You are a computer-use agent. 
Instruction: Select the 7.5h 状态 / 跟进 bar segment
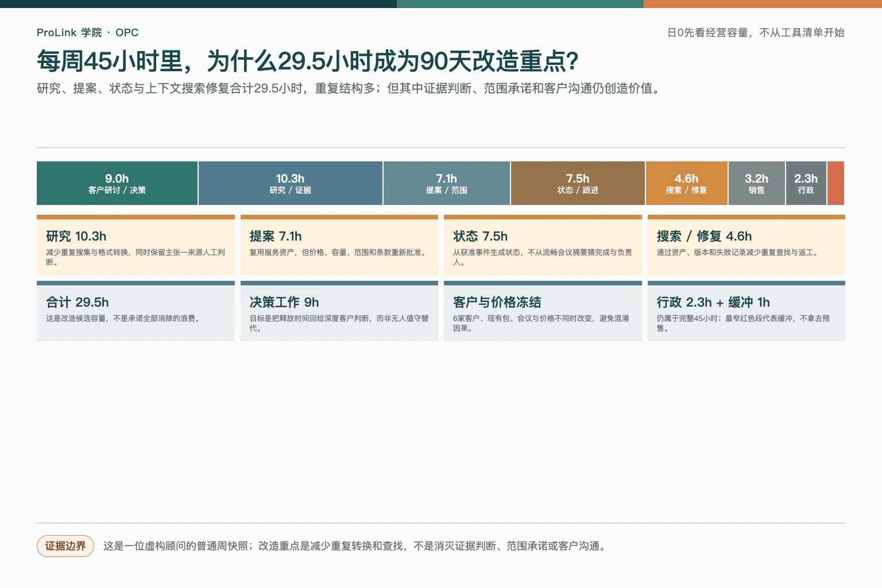578,183
